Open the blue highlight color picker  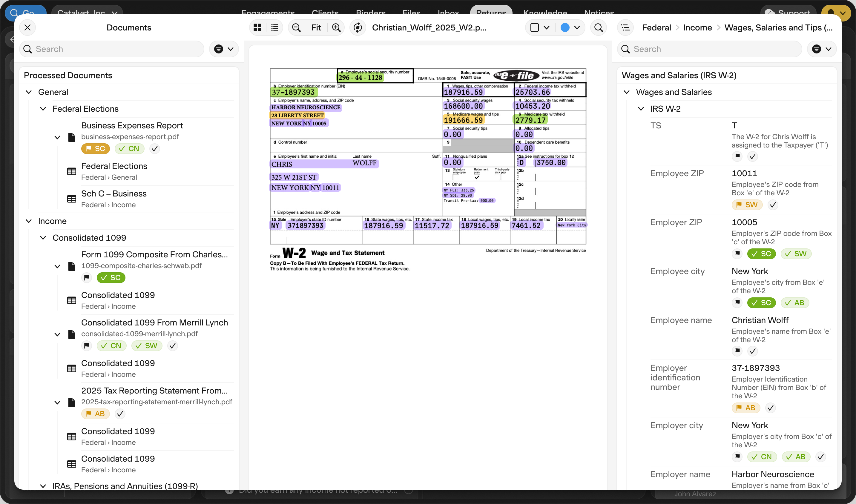click(570, 27)
